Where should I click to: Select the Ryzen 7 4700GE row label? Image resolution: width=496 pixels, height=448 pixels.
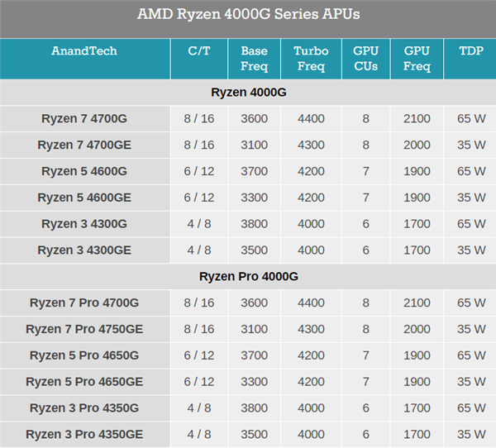84,145
